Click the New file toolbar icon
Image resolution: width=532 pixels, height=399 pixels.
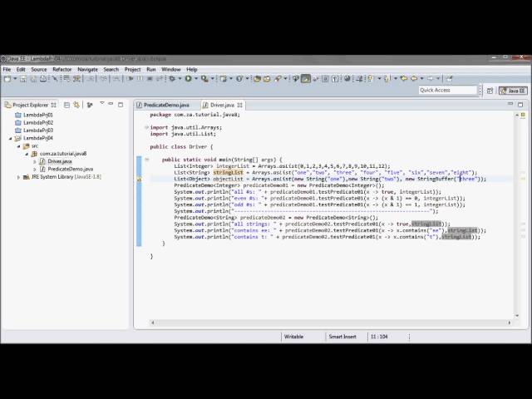click(7, 79)
